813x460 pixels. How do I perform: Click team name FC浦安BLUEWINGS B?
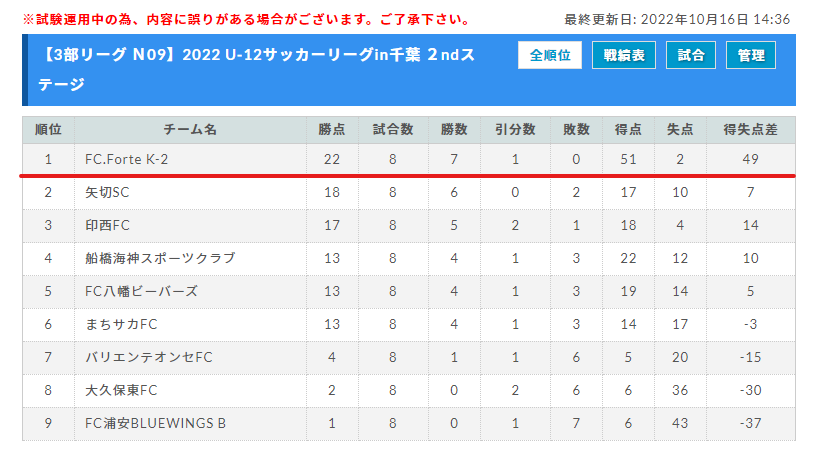(155, 423)
